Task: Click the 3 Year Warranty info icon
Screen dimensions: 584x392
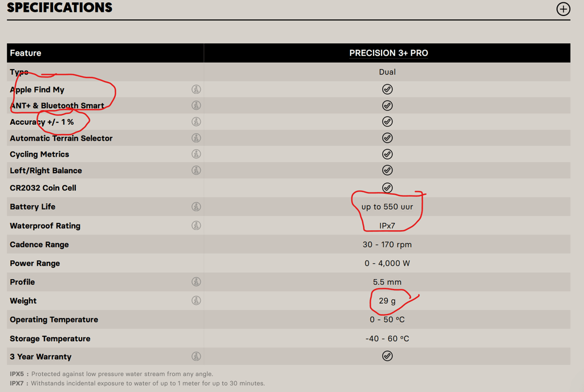Action: (196, 356)
